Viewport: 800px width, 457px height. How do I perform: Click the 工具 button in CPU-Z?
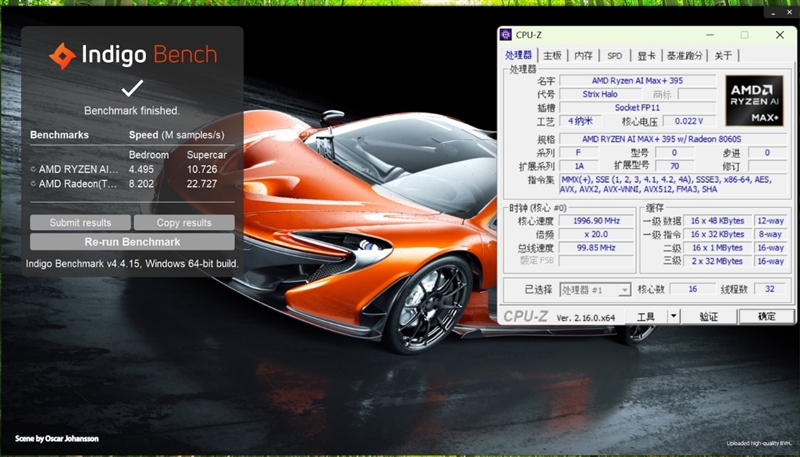[x=645, y=317]
